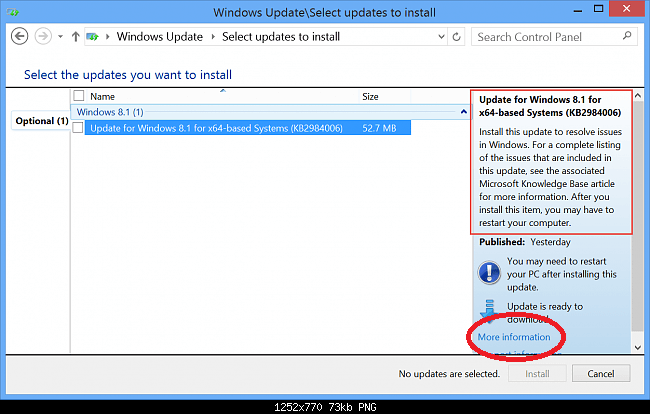Click the Forward navigation arrow
Screen dimensions: 650x414
click(x=43, y=36)
